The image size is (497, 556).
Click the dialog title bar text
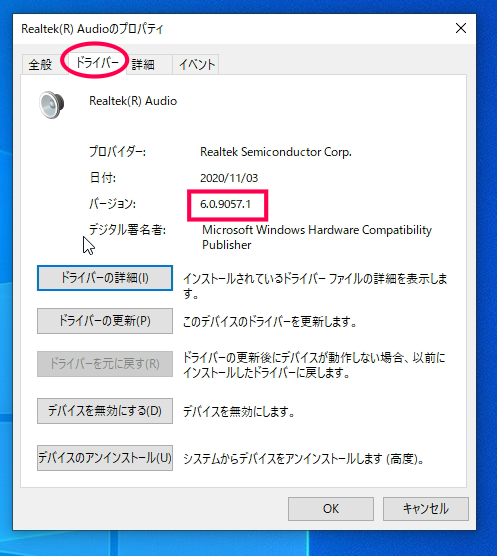[x=92, y=29]
